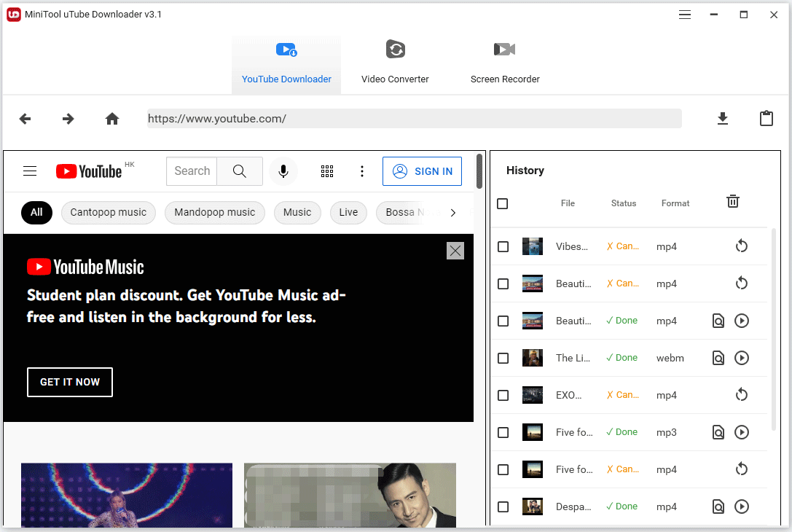The width and height of the screenshot is (792, 532).
Task: Check the Despa row checkbox
Action: pyautogui.click(x=503, y=506)
